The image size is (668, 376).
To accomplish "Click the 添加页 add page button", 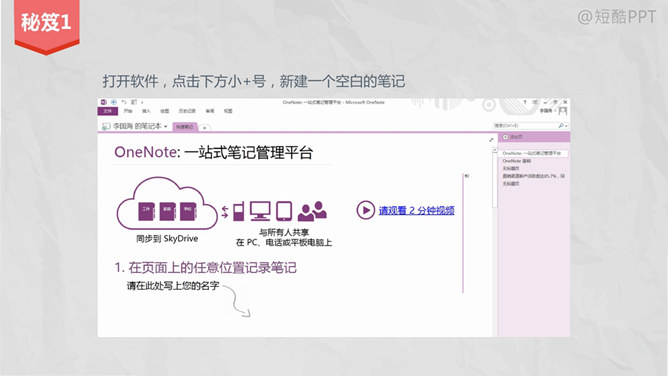I will click(x=513, y=137).
